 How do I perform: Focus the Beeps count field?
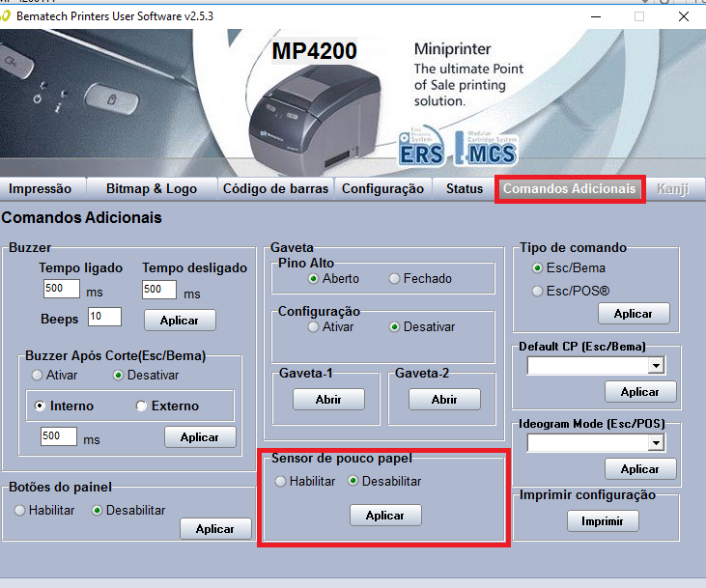click(103, 317)
